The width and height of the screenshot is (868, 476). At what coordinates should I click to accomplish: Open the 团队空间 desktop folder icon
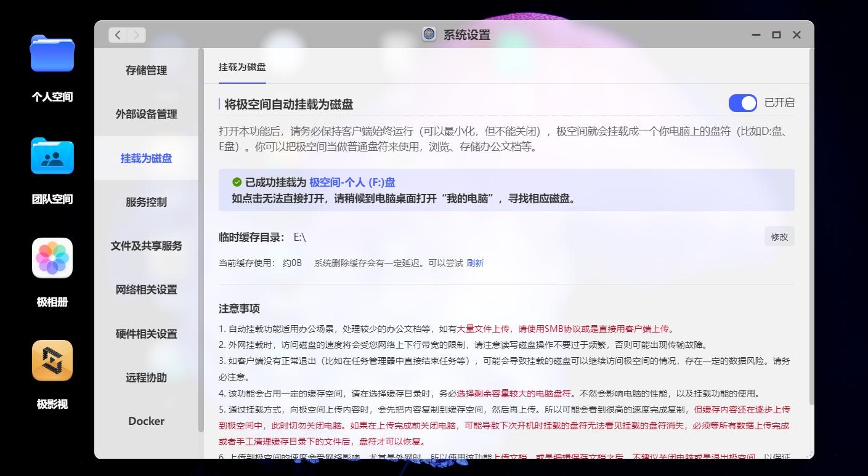[52, 156]
